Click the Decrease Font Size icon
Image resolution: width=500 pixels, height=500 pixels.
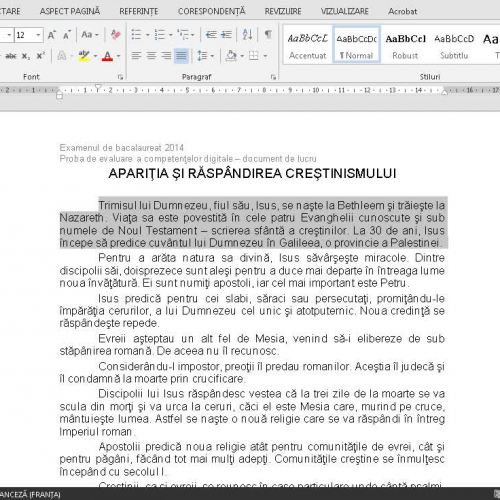click(x=67, y=35)
